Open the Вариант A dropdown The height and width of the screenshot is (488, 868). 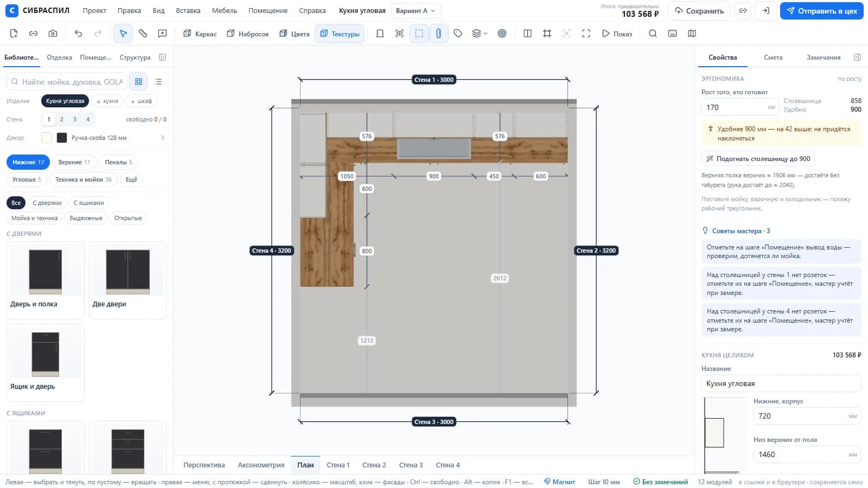click(x=416, y=11)
